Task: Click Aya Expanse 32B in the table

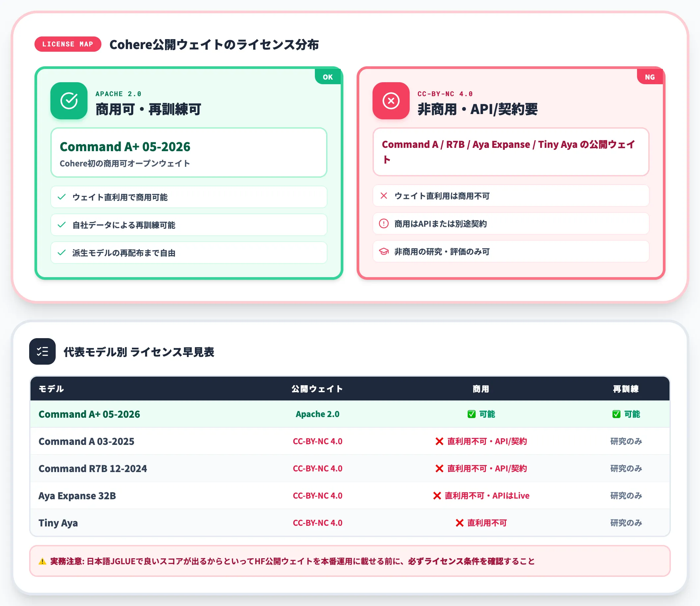Action: click(x=77, y=495)
